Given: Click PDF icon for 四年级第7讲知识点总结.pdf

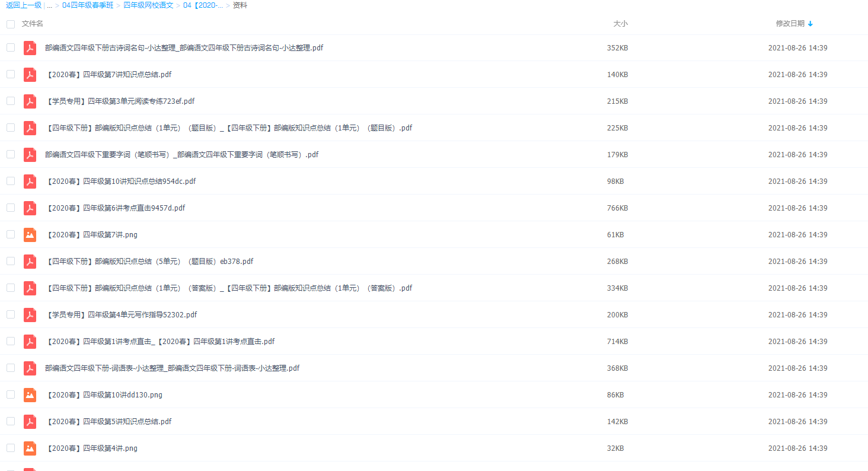Looking at the screenshot, I should pyautogui.click(x=30, y=75).
